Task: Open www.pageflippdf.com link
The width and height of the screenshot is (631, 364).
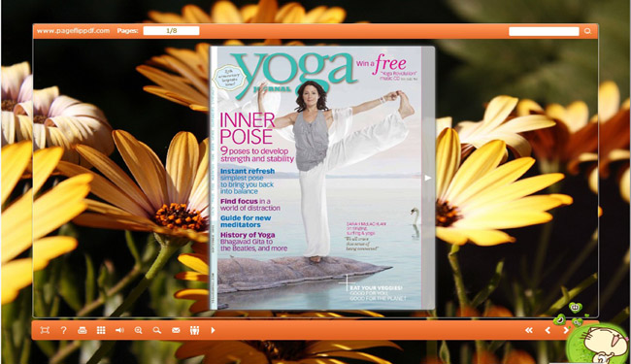Action: [x=73, y=30]
